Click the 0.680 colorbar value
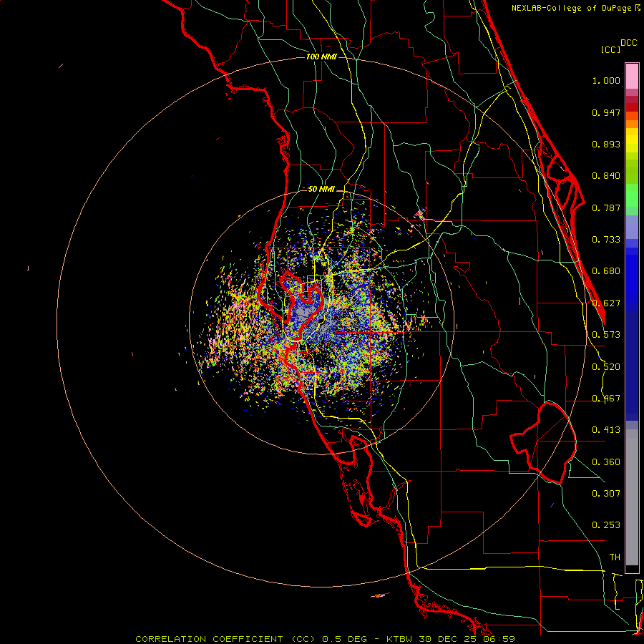 pos(606,271)
